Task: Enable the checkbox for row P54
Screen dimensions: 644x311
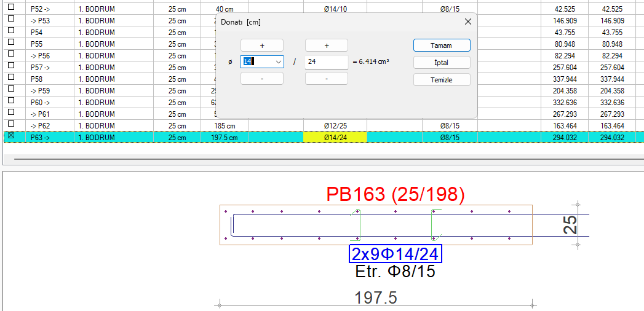Action: pyautogui.click(x=10, y=32)
